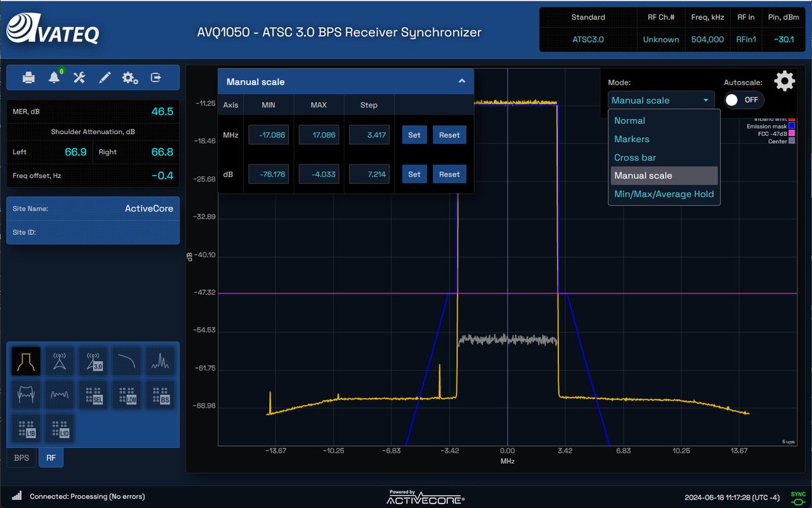Select the falling curve plot icon
This screenshot has width=812, height=508.
[x=127, y=361]
